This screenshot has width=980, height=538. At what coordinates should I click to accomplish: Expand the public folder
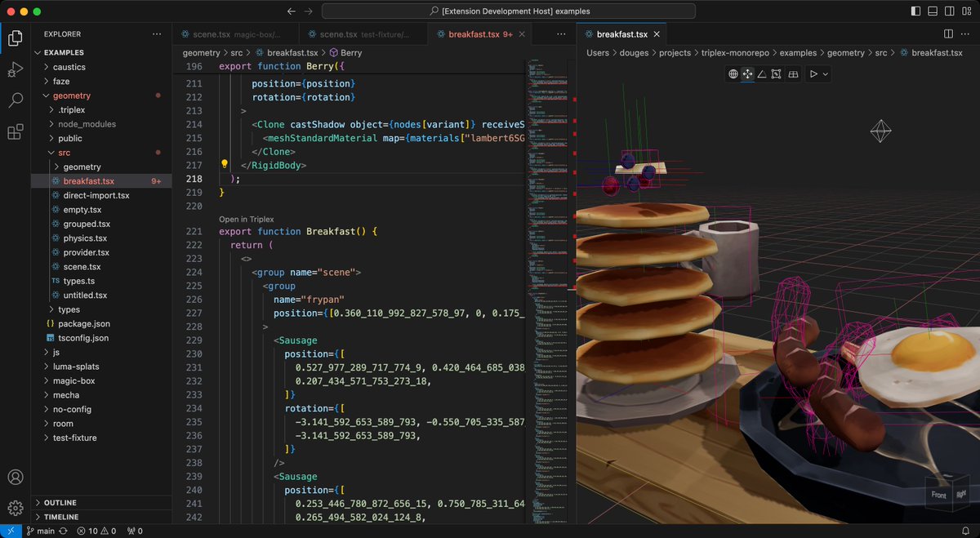click(101, 138)
